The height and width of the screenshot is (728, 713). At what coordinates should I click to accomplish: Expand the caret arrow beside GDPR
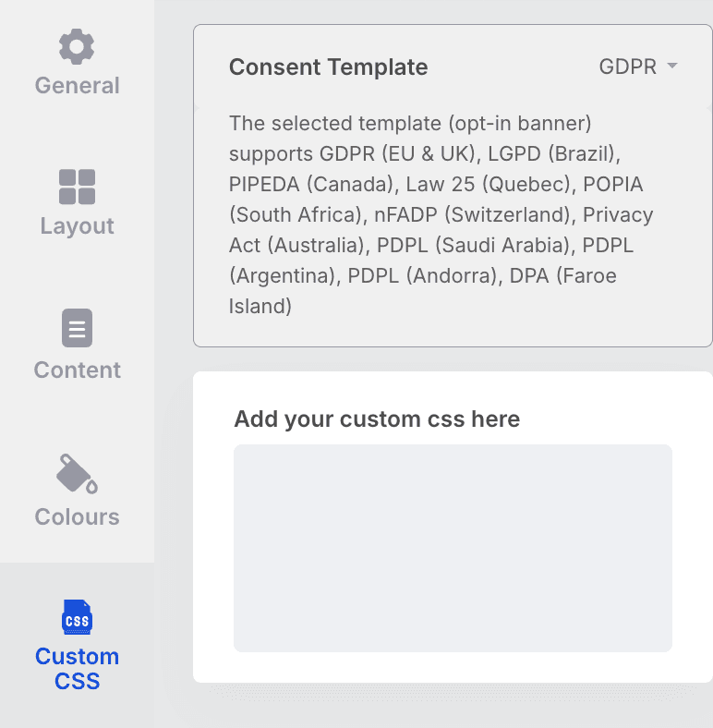672,66
